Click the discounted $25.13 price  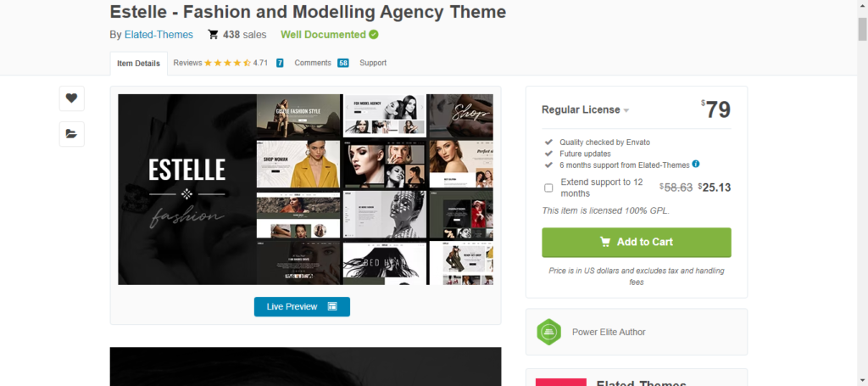click(x=714, y=187)
